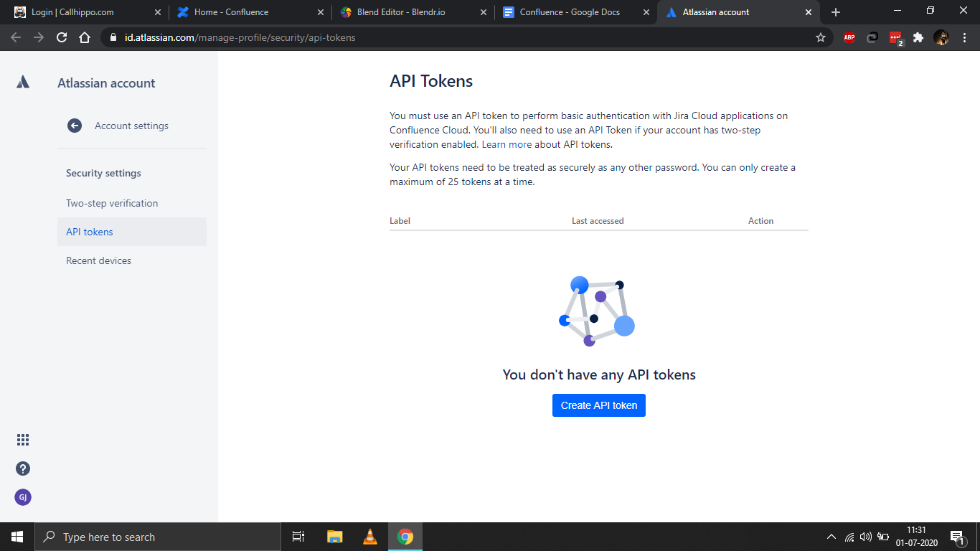Open the network status tray icon
Viewport: 980px width, 551px height.
click(849, 537)
